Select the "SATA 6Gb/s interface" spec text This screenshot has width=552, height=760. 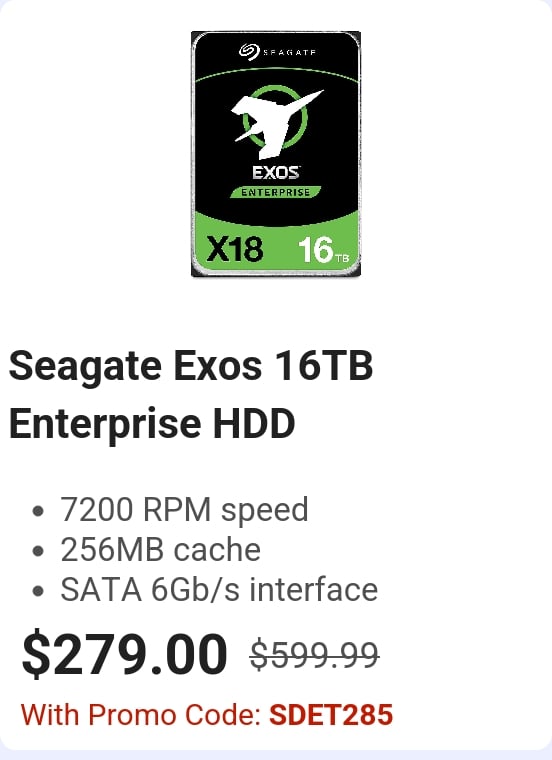point(219,590)
